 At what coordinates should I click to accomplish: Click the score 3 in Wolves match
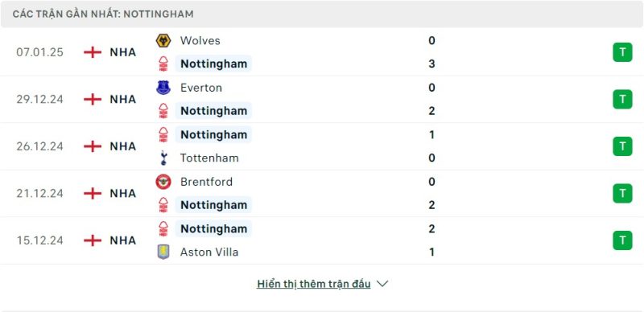pyautogui.click(x=431, y=64)
